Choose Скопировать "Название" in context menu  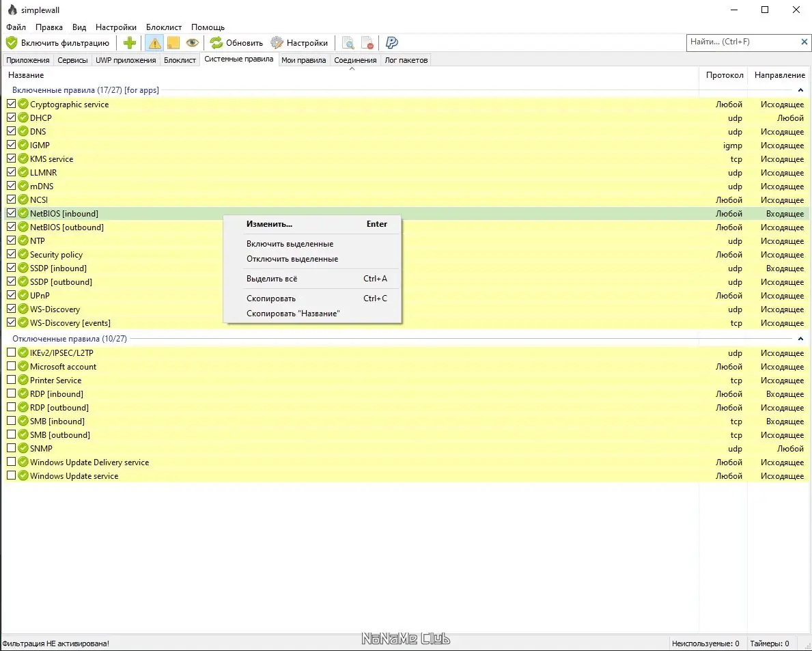[312, 314]
